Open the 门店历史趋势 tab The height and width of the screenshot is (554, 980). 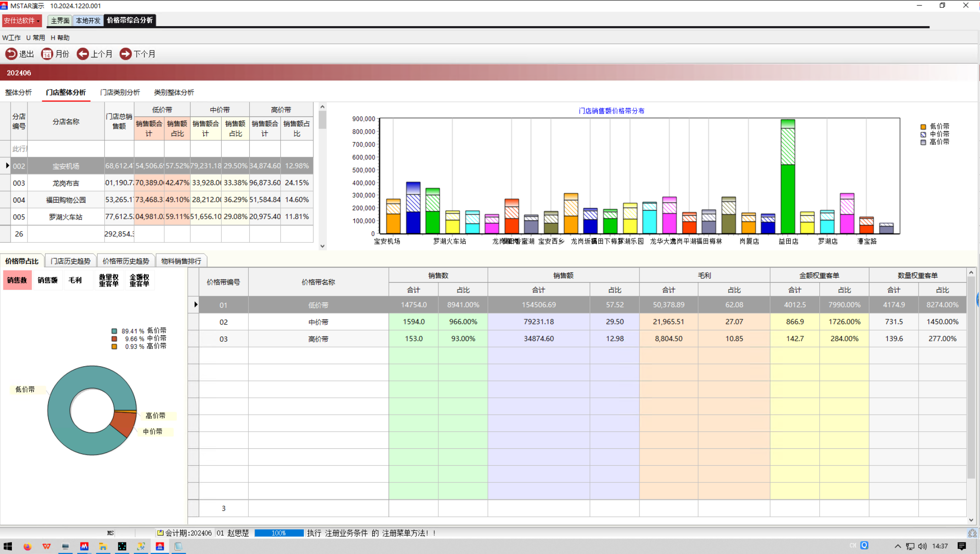tap(70, 261)
